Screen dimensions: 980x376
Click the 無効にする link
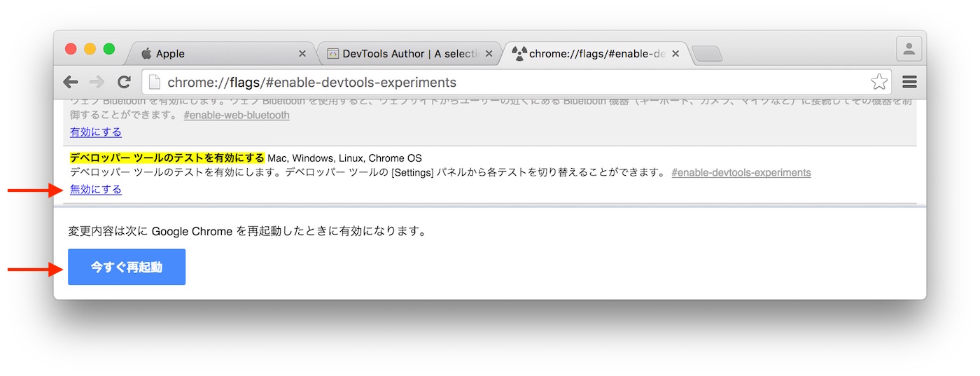96,189
